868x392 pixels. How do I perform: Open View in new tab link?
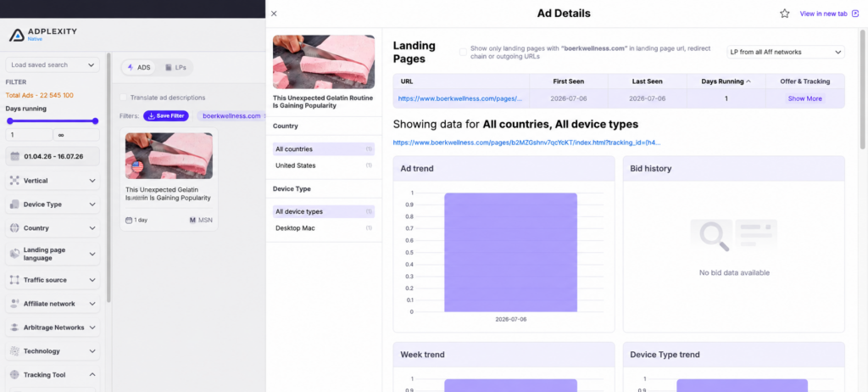(829, 14)
